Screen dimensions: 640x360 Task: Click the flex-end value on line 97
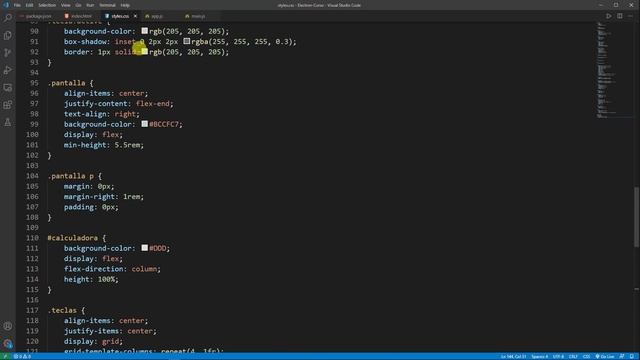pyautogui.click(x=153, y=104)
